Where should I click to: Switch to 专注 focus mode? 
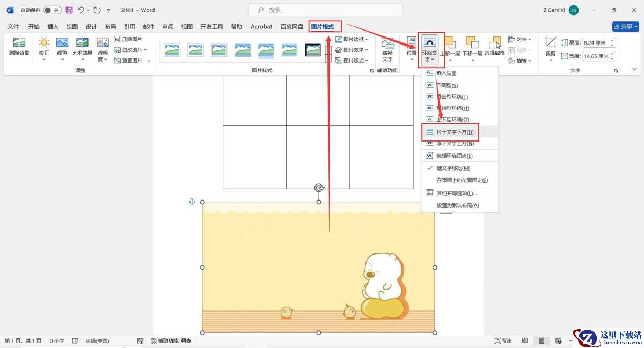pos(503,341)
